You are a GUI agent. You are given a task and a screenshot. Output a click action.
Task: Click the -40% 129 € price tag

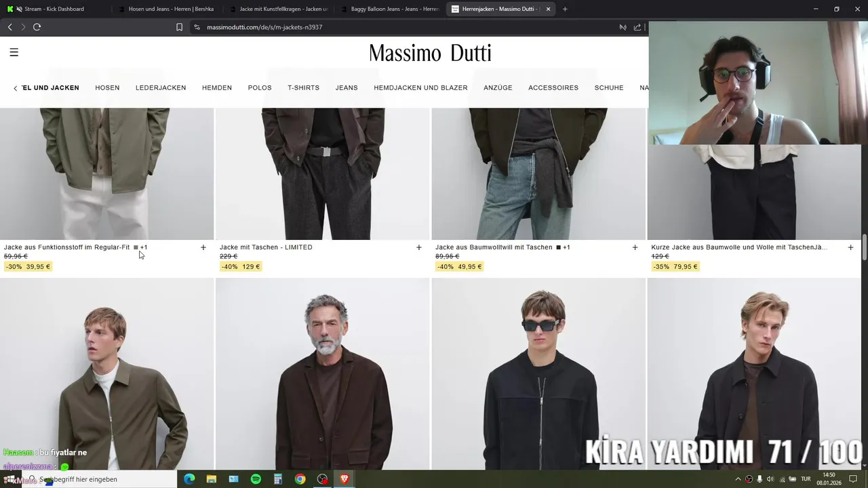tap(241, 266)
